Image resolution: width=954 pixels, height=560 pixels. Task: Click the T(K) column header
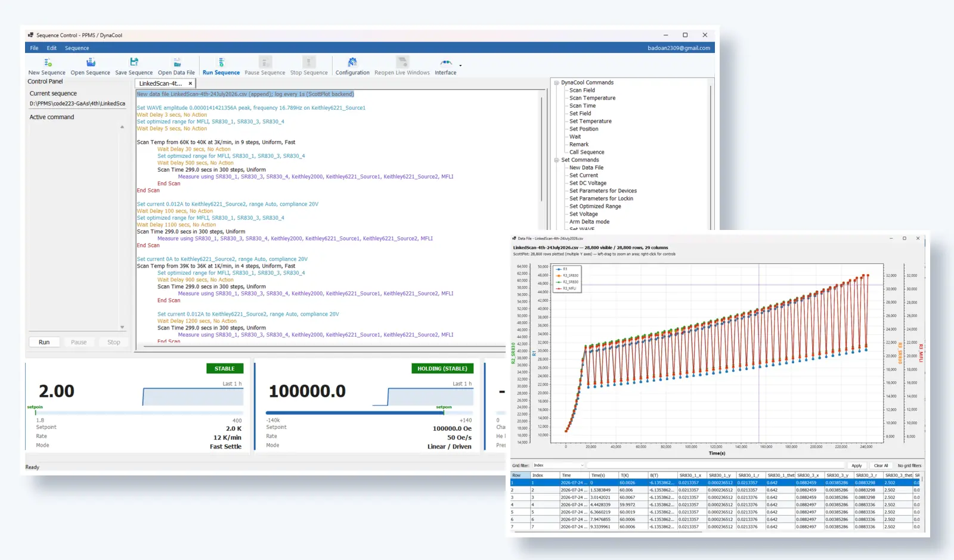[x=633, y=475]
